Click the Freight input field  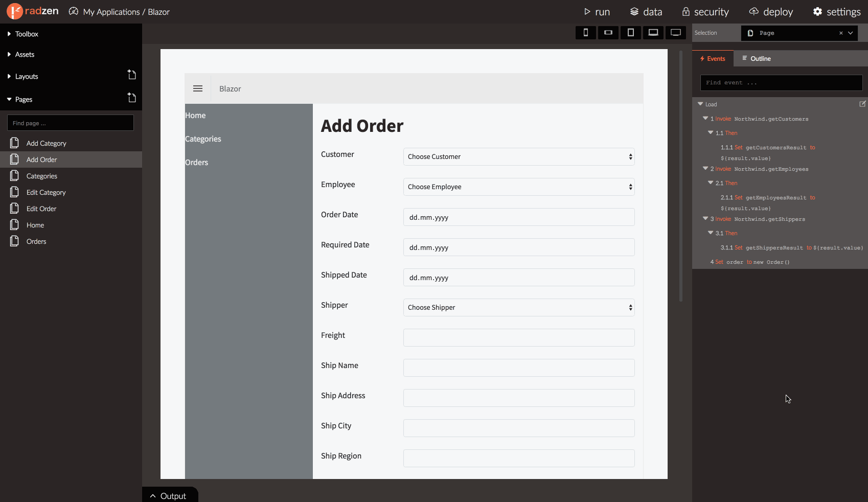519,337
